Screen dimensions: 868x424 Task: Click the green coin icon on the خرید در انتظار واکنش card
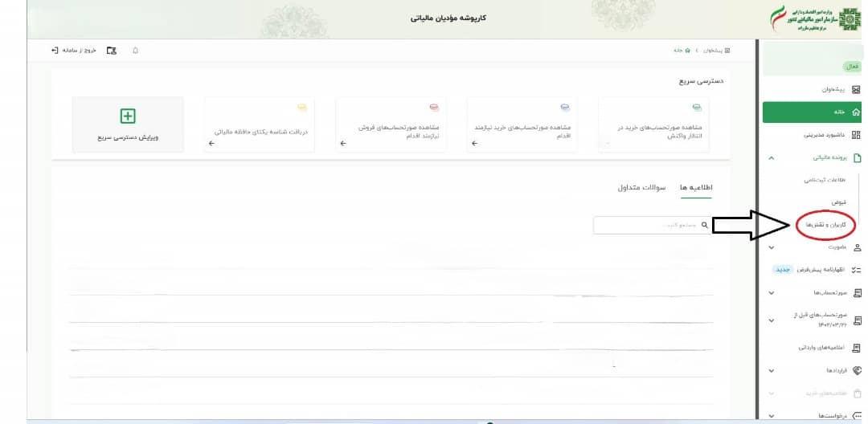(x=696, y=107)
